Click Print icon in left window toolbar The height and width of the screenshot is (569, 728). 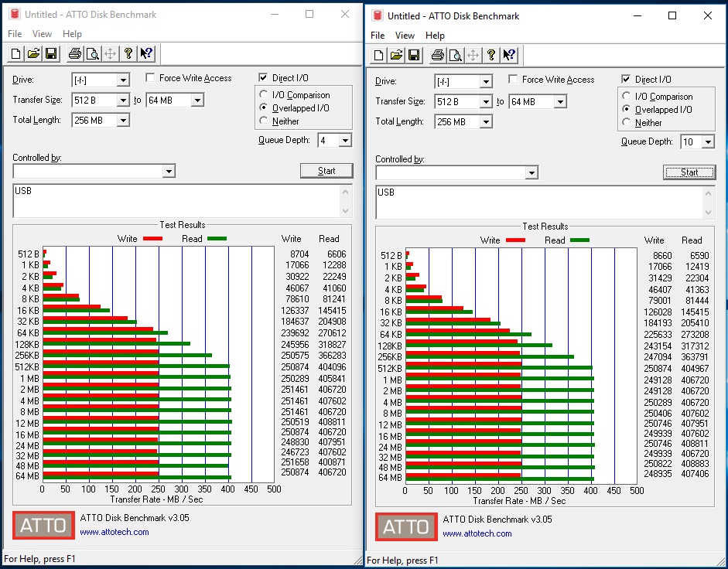(75, 54)
